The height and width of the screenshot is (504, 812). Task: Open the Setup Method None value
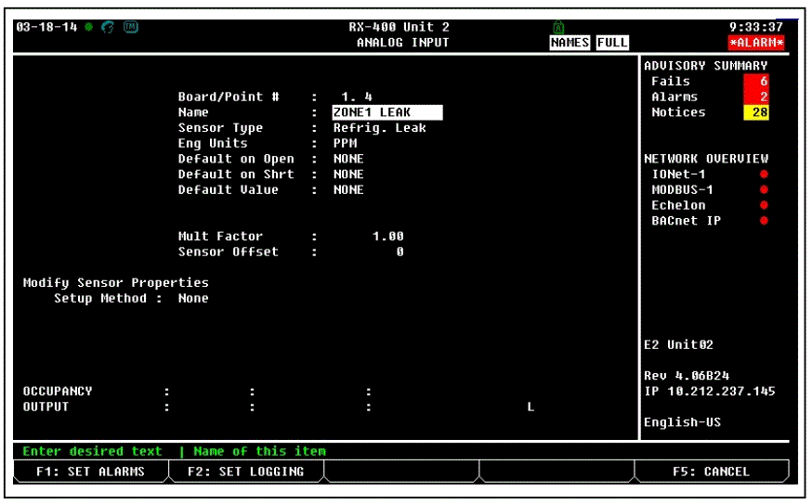(x=193, y=299)
